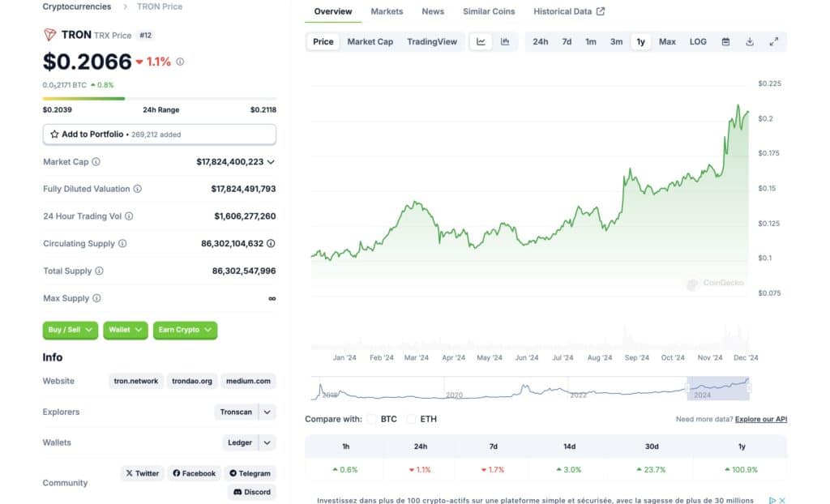Image resolution: width=830 pixels, height=504 pixels.
Task: Open the tron.network website link
Action: [x=136, y=381]
